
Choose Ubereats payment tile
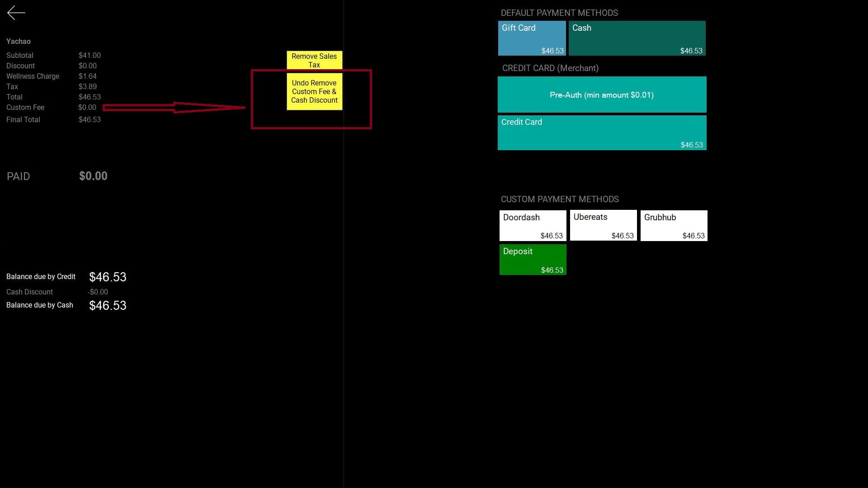(603, 226)
